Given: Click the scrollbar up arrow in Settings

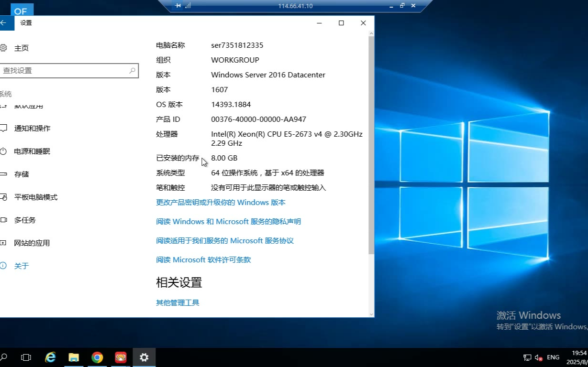Looking at the screenshot, I should [371, 33].
